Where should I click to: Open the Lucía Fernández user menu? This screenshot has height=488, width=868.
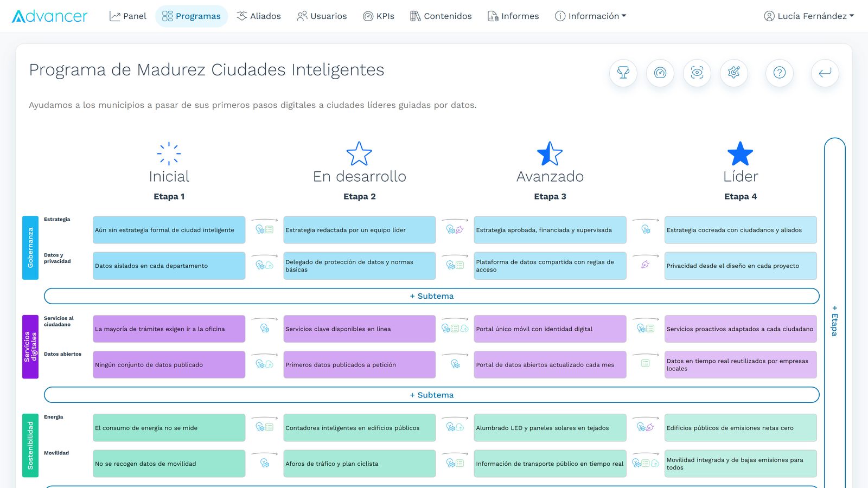coord(809,16)
